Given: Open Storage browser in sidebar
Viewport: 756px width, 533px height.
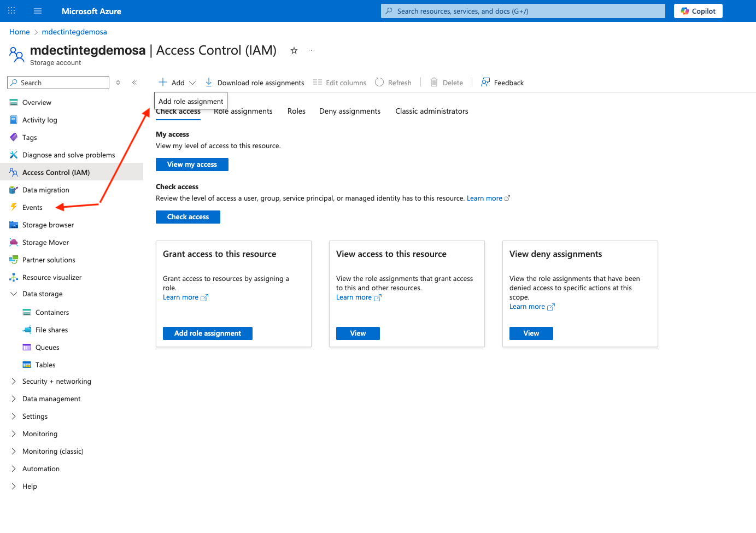Looking at the screenshot, I should coord(48,225).
